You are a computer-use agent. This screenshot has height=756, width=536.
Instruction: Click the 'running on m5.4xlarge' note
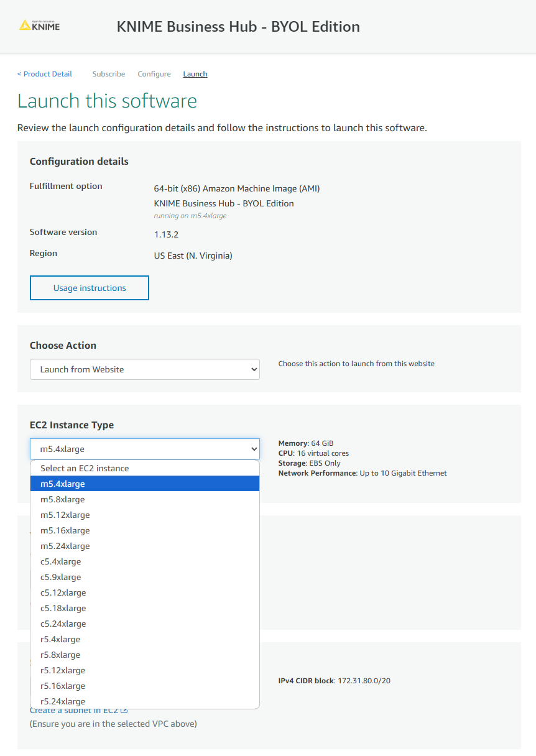click(190, 216)
